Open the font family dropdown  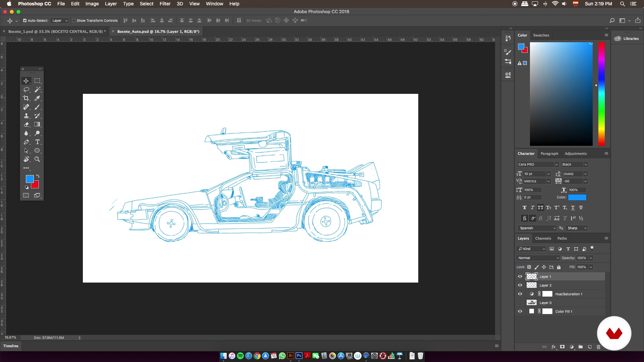click(538, 164)
